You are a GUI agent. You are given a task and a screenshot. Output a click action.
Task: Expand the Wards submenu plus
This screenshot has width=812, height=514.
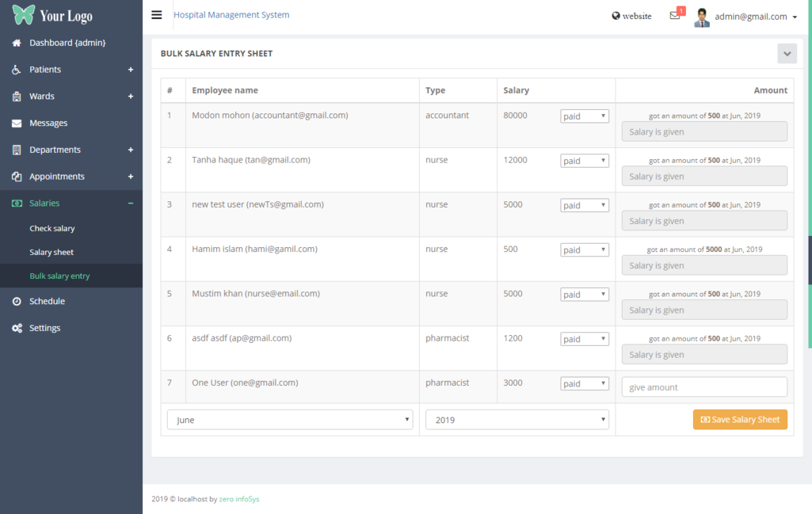[x=131, y=97]
